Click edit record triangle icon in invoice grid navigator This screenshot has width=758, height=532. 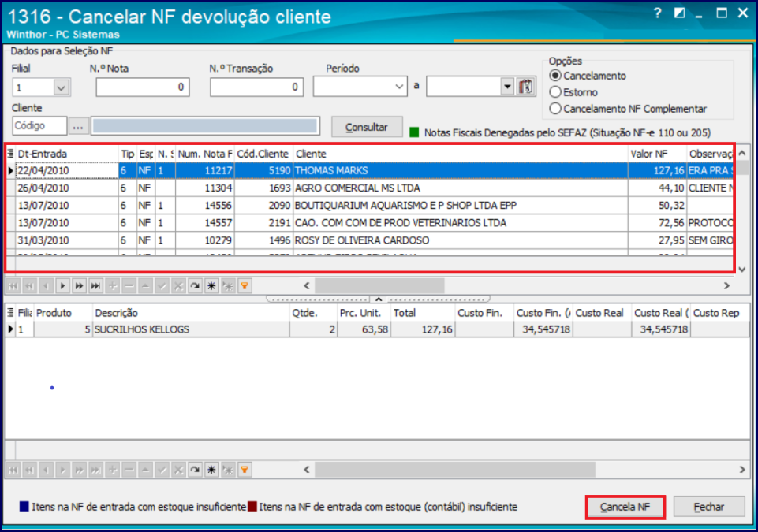click(145, 286)
